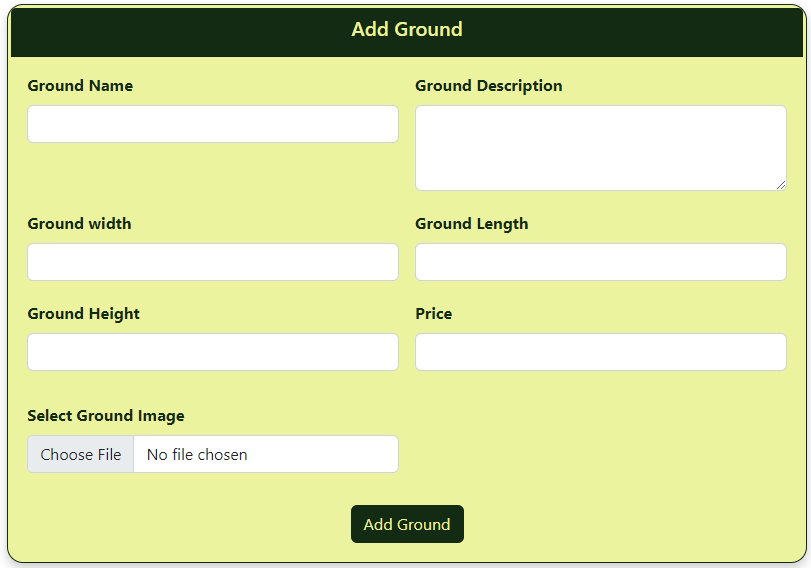Image resolution: width=811 pixels, height=568 pixels.
Task: Focus the Ground Description text area
Action: [x=600, y=148]
